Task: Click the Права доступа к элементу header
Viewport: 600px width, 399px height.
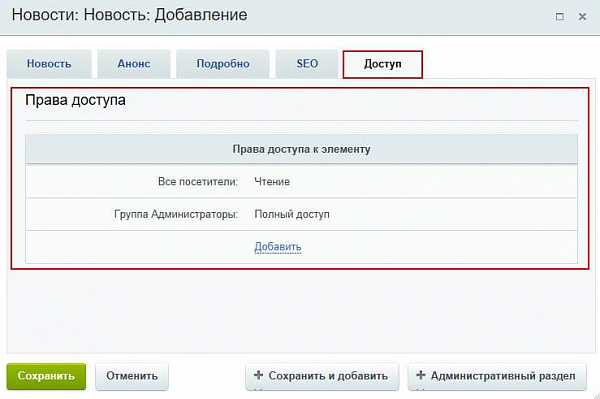Action: [x=302, y=149]
